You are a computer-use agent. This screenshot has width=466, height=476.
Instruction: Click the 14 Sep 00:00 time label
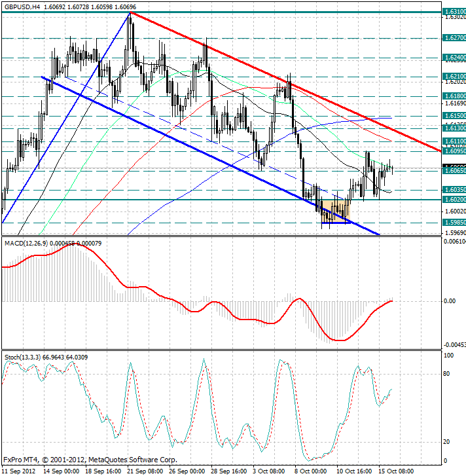pos(62,471)
